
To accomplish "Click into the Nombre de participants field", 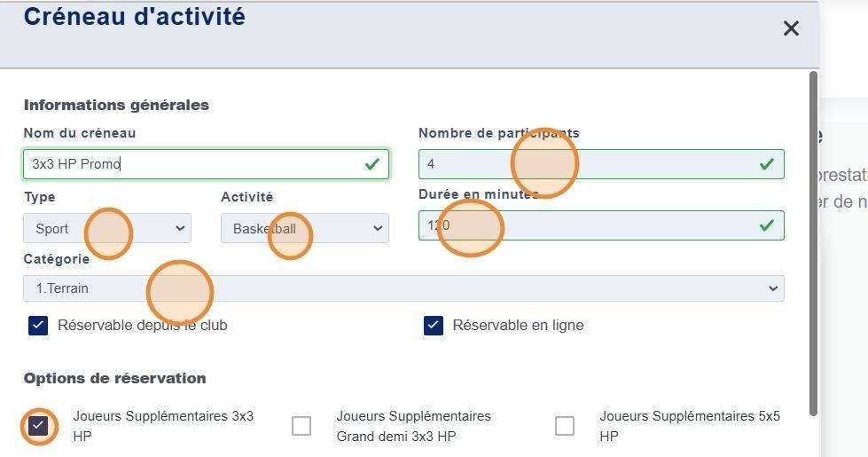I will point(585,164).
